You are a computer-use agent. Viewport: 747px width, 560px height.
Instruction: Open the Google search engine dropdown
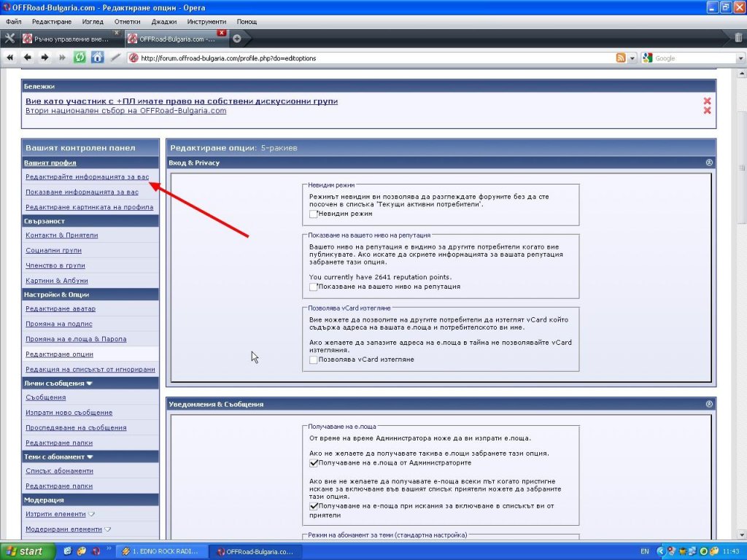pyautogui.click(x=740, y=58)
